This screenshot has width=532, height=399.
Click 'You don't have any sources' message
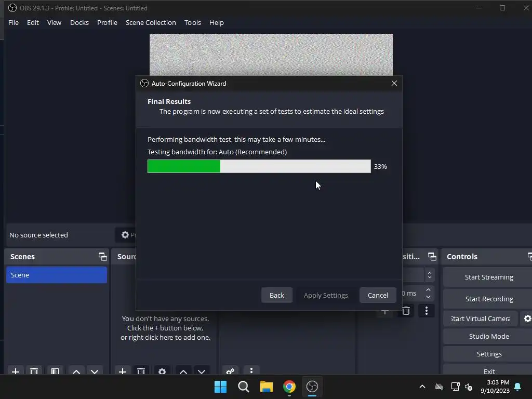point(165,328)
